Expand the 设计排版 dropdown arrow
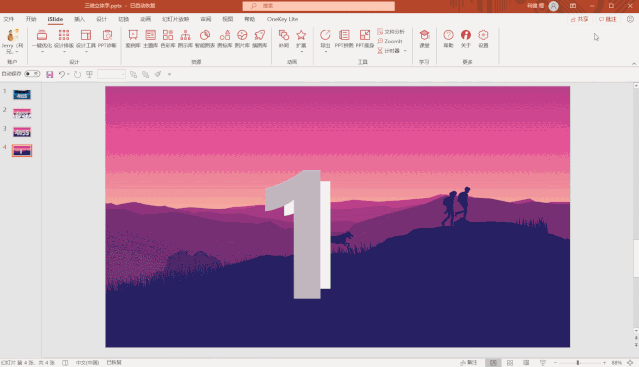This screenshot has width=639, height=367. [x=64, y=52]
